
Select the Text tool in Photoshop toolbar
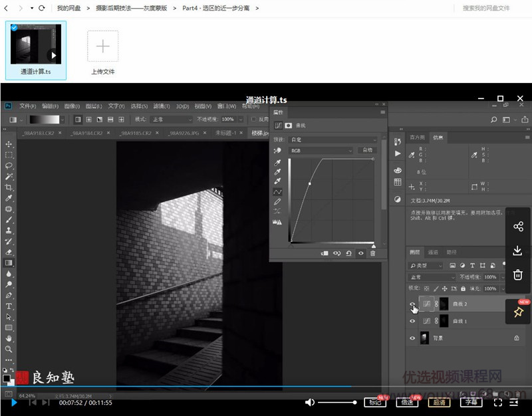click(9, 306)
